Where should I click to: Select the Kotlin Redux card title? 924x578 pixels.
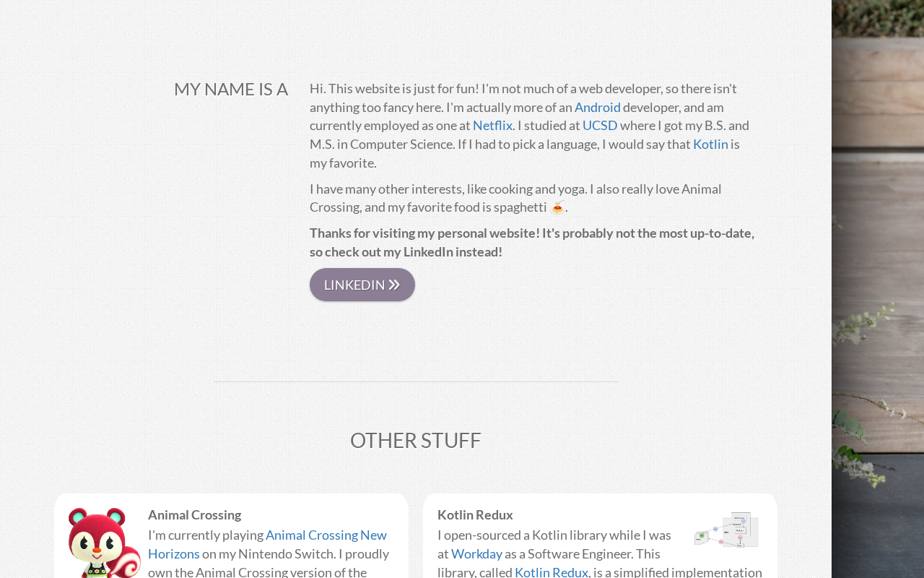pyautogui.click(x=475, y=515)
